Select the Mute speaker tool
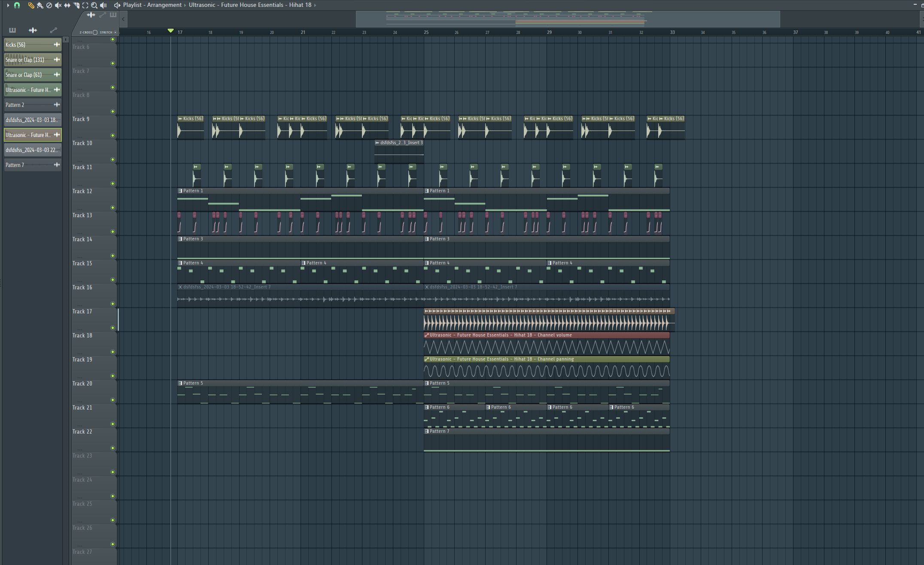The width and height of the screenshot is (924, 565). tap(58, 5)
